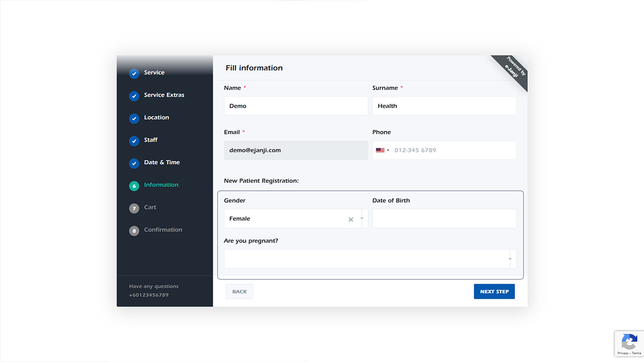Screen dimensions: 644x362
Task: Click the Next Step button
Action: [x=494, y=292]
